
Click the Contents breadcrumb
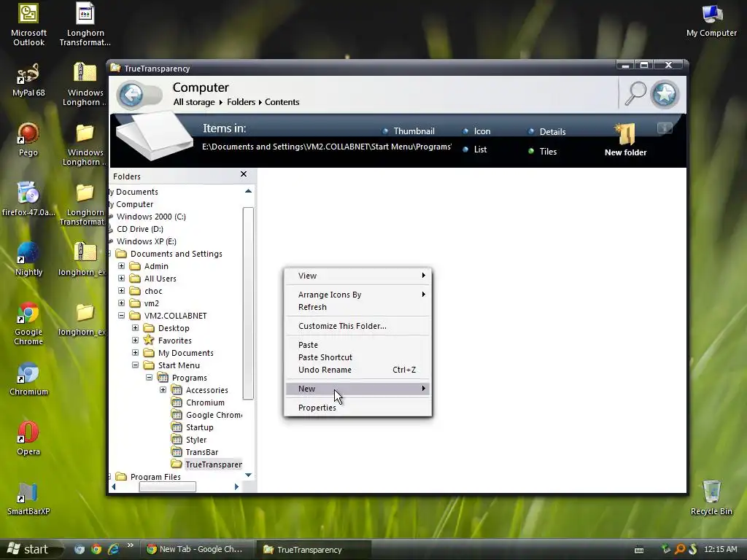point(282,102)
